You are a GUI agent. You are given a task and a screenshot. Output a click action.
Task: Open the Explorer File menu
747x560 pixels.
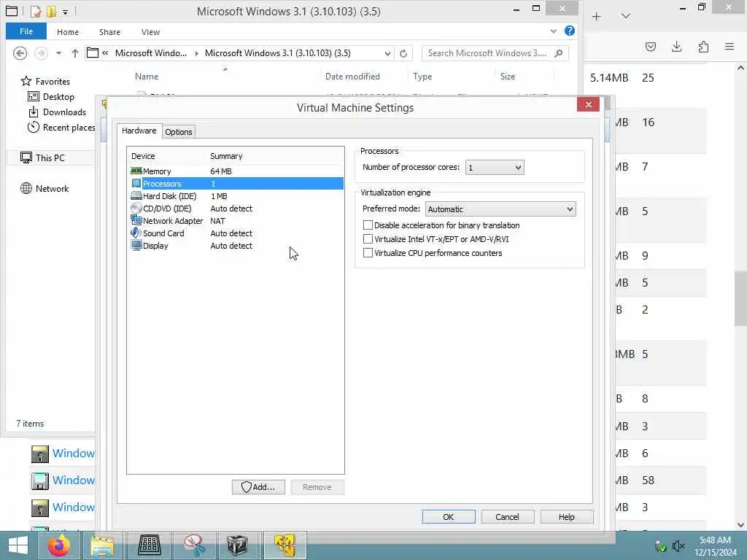click(26, 31)
